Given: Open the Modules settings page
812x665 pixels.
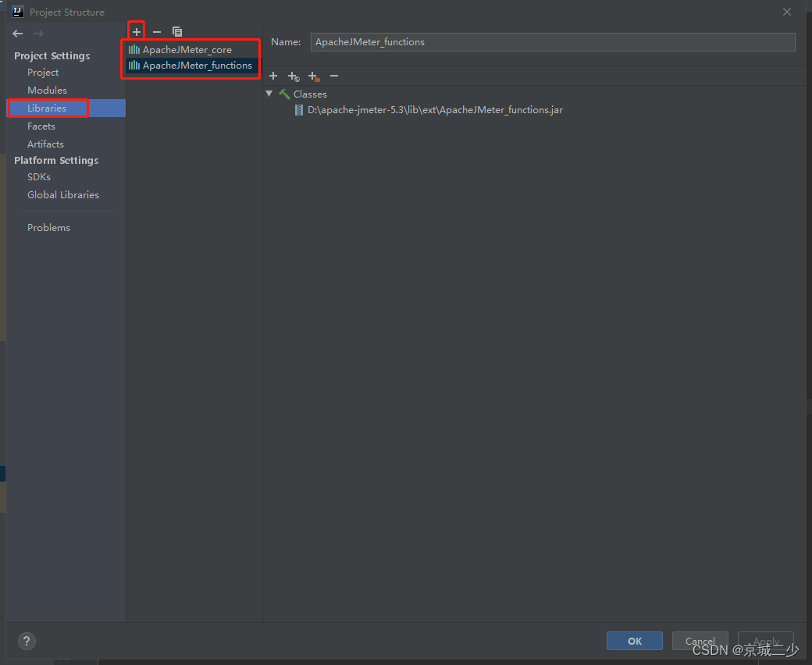Looking at the screenshot, I should click(x=47, y=90).
